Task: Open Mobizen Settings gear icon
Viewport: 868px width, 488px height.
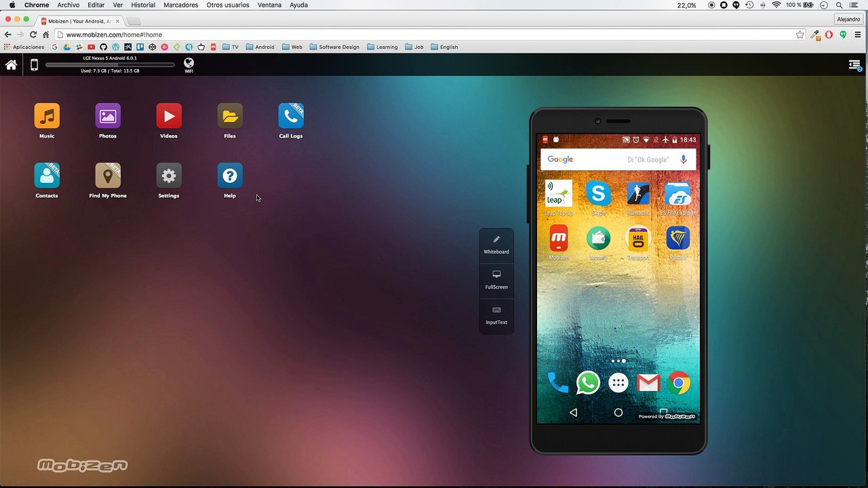Action: coord(169,176)
